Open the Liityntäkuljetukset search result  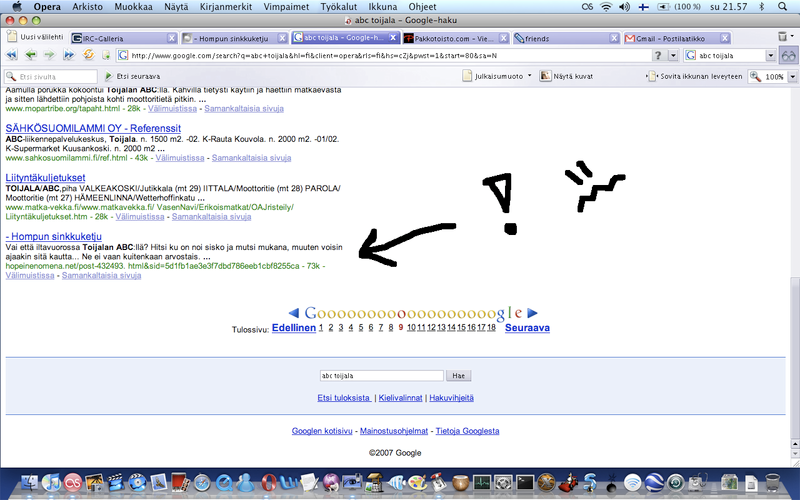(45, 178)
